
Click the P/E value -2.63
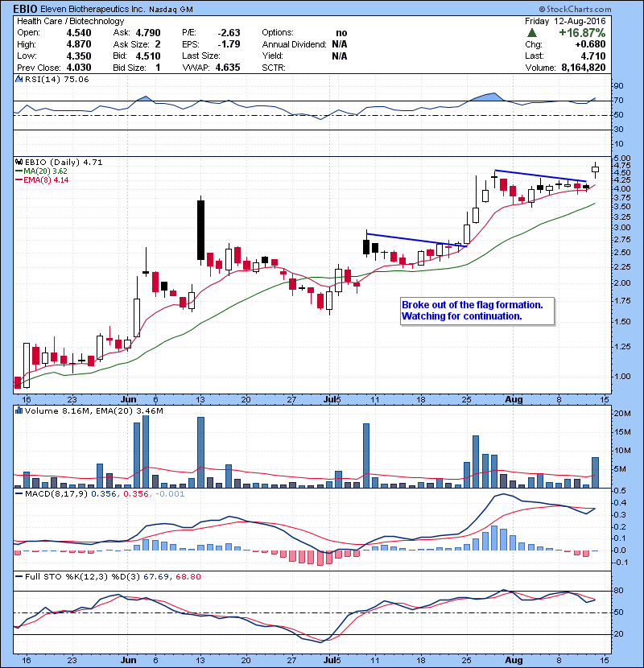229,33
